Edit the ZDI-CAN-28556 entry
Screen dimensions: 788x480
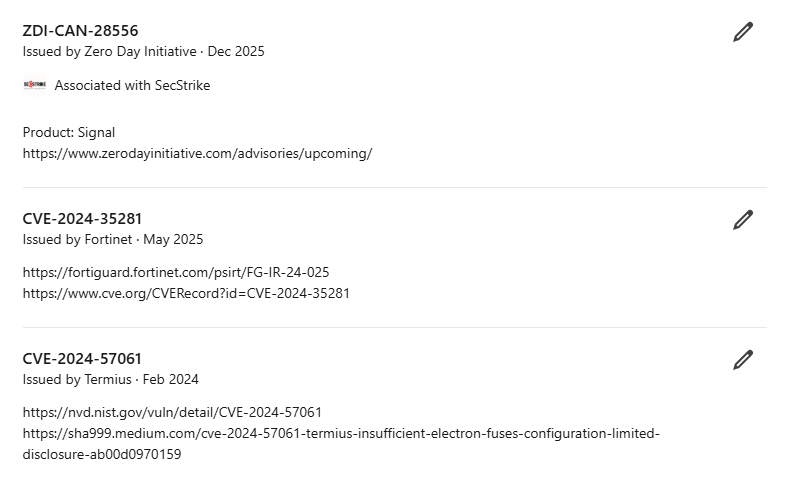(742, 32)
